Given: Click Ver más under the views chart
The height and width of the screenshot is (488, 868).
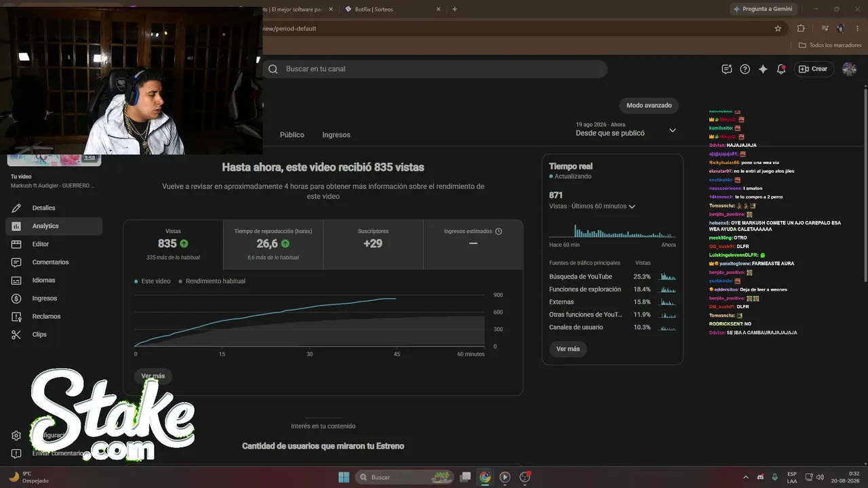Looking at the screenshot, I should [153, 376].
